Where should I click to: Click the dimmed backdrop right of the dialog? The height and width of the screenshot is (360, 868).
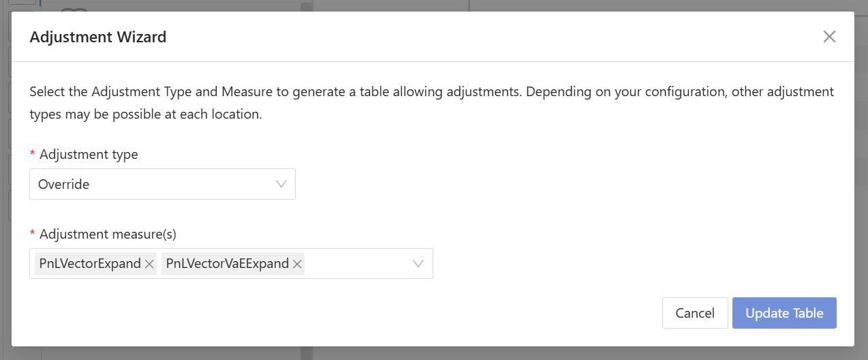[861, 205]
